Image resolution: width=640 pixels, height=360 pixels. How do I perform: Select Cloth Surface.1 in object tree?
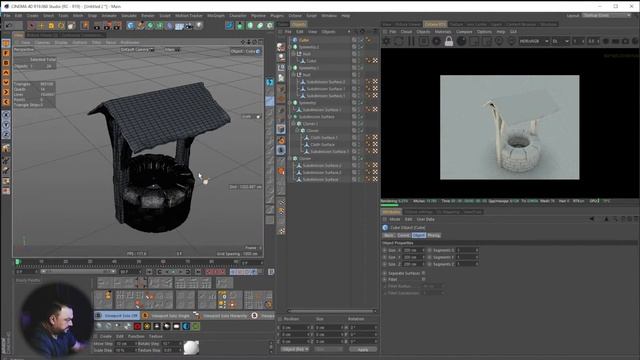(x=323, y=138)
